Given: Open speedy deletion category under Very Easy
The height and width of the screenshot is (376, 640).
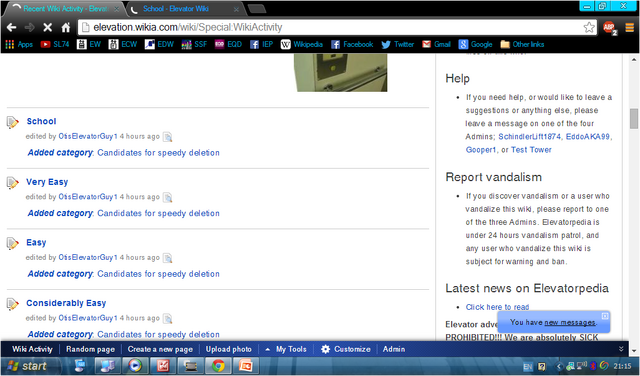Looking at the screenshot, I should coord(158,213).
